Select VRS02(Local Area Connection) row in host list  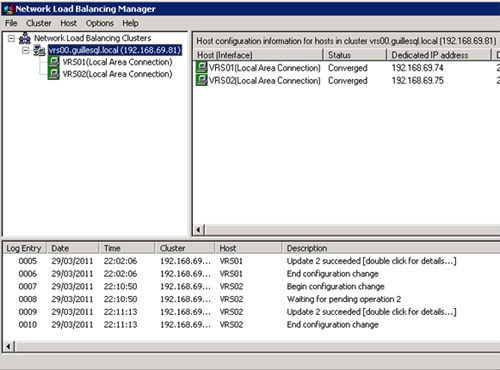tap(265, 80)
